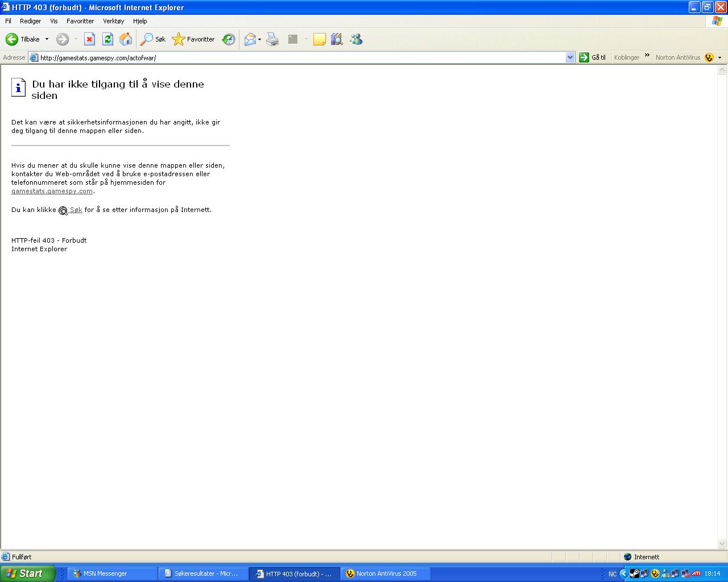The width and height of the screenshot is (728, 582).
Task: Open the ATI tray icon
Action: (696, 573)
